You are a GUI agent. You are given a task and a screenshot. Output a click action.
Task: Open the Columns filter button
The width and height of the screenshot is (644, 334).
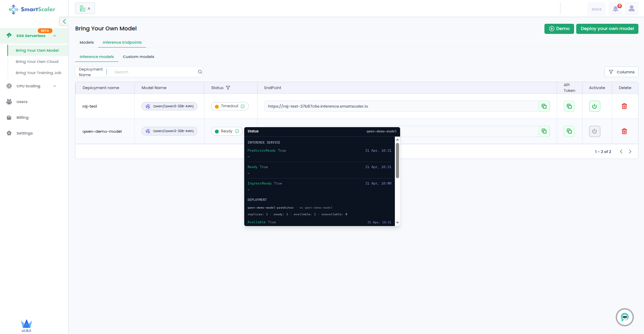(x=621, y=72)
